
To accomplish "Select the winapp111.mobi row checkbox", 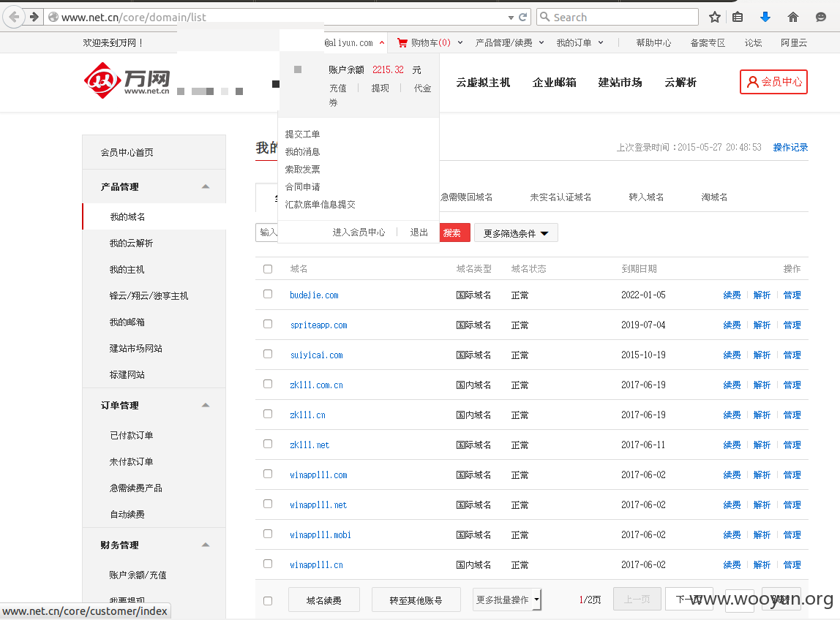I will click(268, 534).
